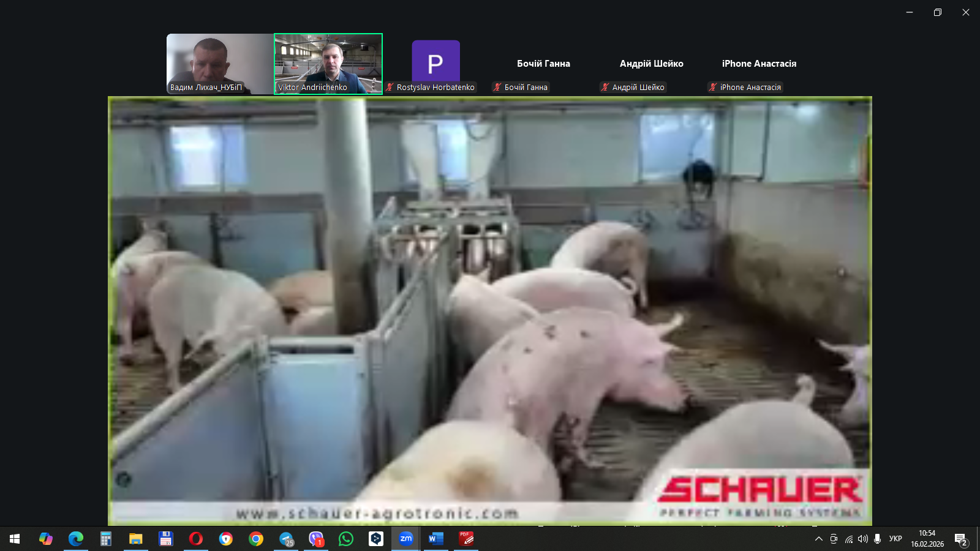Viewport: 980px width, 551px height.
Task: Click Бочій Ганна's muted microphone icon
Action: tap(497, 88)
